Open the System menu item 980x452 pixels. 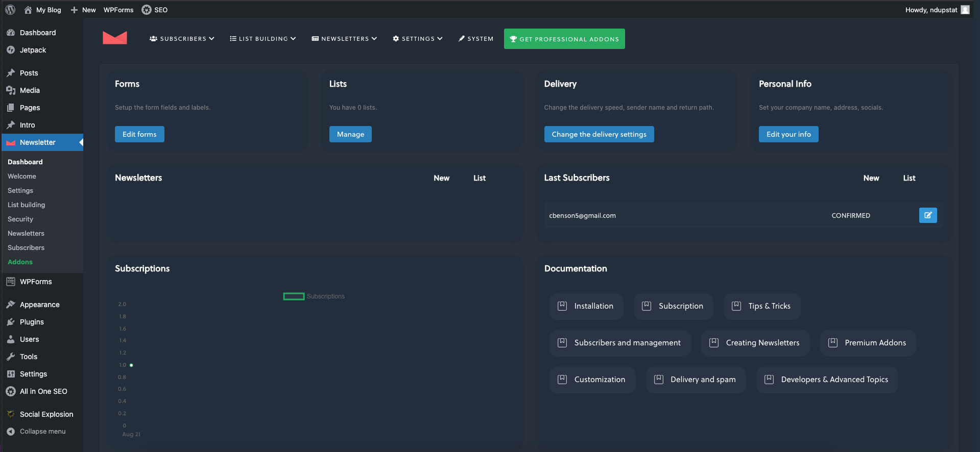[x=476, y=39]
